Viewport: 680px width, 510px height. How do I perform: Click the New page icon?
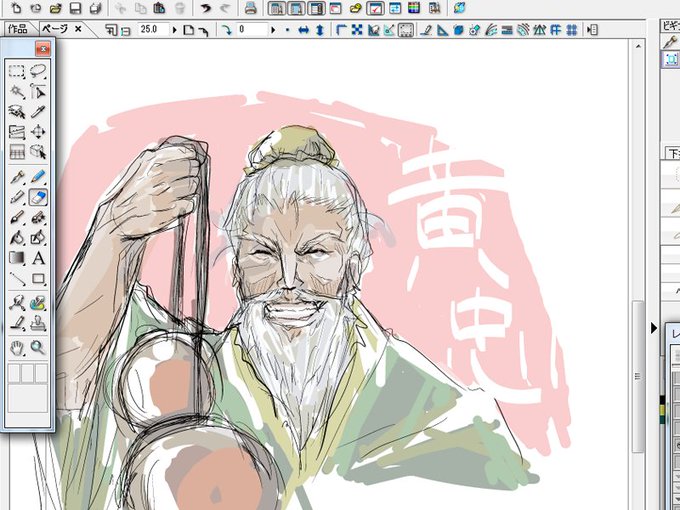tap(16, 8)
